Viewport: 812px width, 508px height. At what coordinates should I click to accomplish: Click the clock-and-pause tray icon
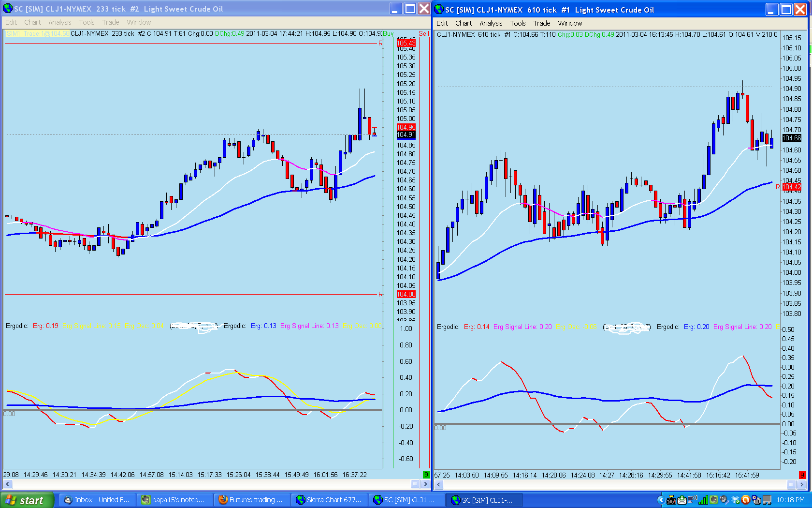click(756, 500)
